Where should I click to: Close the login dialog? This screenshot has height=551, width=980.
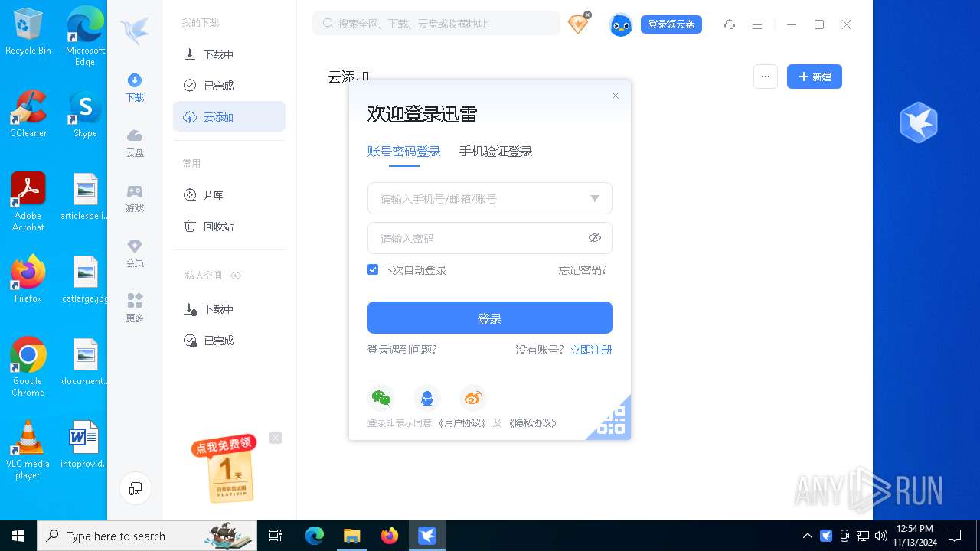click(616, 96)
